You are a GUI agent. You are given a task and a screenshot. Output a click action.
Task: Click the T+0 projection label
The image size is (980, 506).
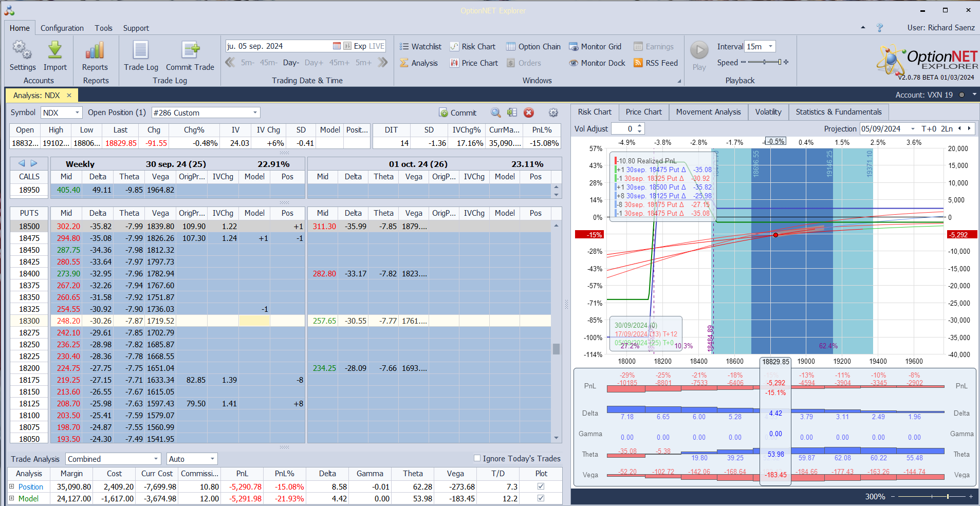pyautogui.click(x=929, y=129)
